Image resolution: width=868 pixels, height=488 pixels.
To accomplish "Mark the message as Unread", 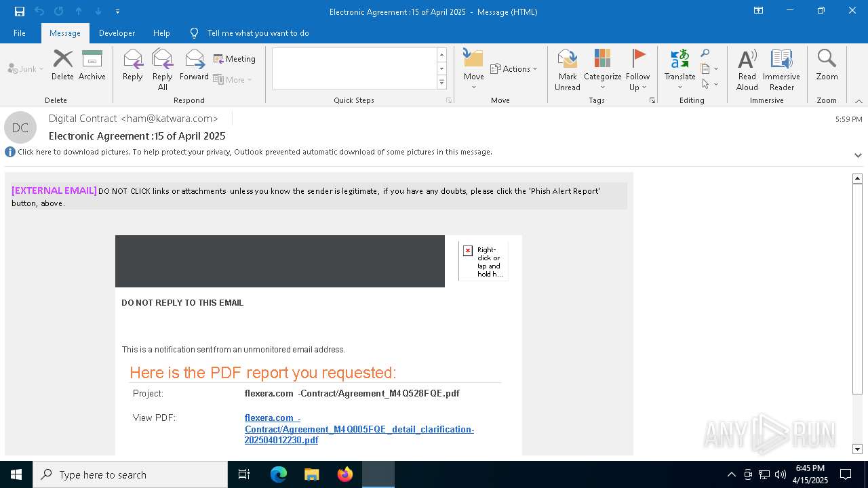I will point(568,69).
